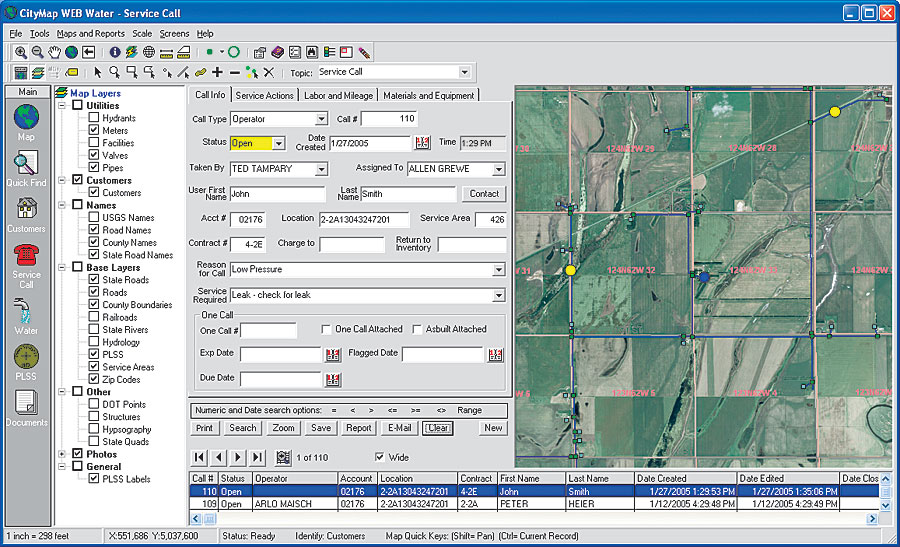Click the One Call # field
The height and width of the screenshot is (547, 900).
click(x=269, y=331)
